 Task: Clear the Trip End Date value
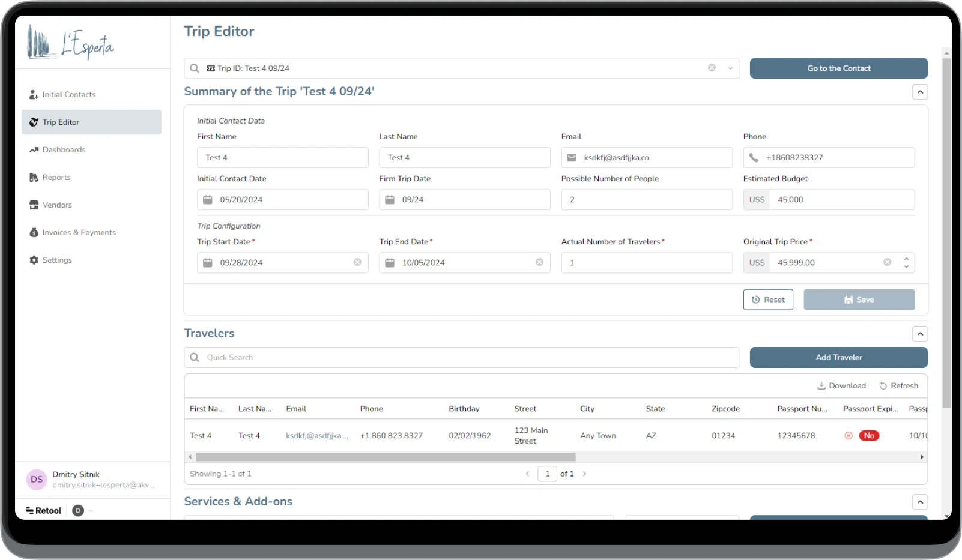click(539, 262)
